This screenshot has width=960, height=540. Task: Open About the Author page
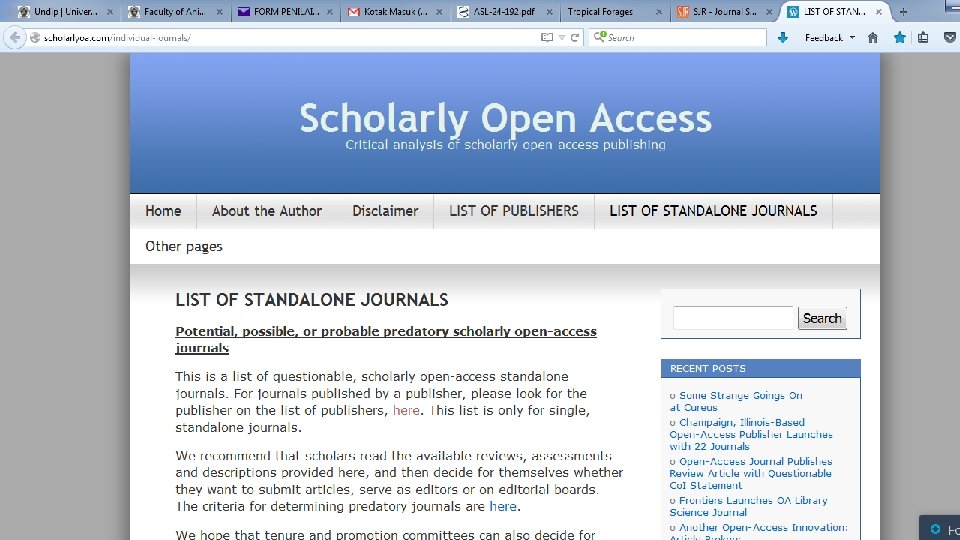click(x=267, y=211)
